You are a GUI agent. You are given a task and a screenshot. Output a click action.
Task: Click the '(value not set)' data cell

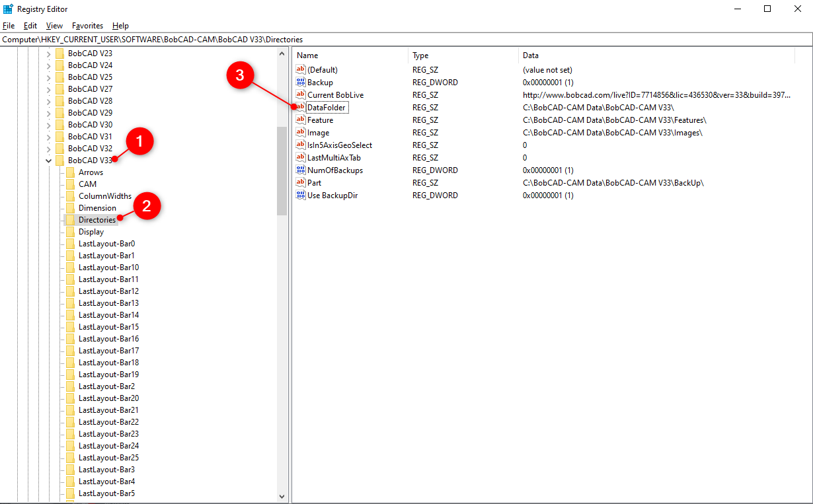click(547, 69)
